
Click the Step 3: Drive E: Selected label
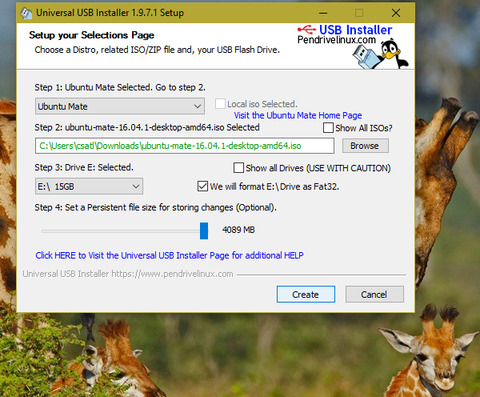(x=84, y=167)
